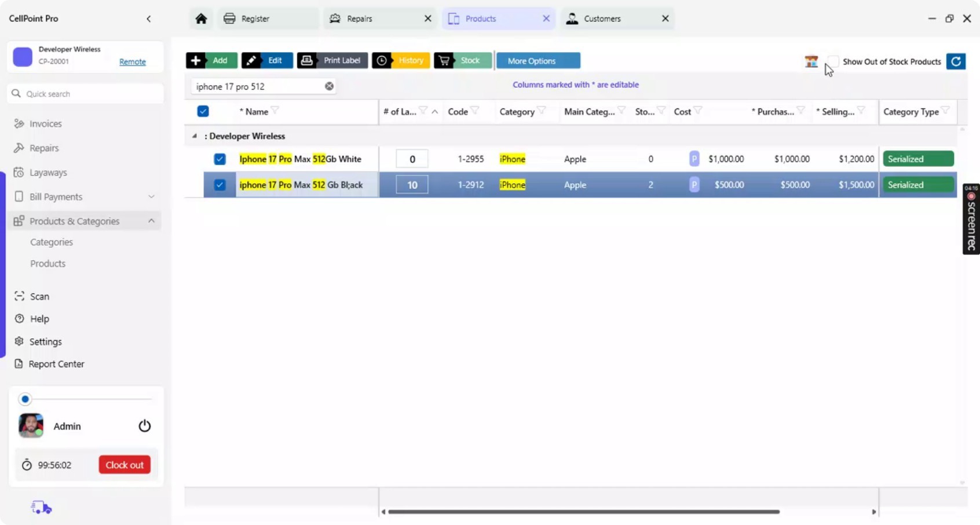The image size is (980, 525).
Task: Open Invoices from the sidebar
Action: (x=46, y=123)
